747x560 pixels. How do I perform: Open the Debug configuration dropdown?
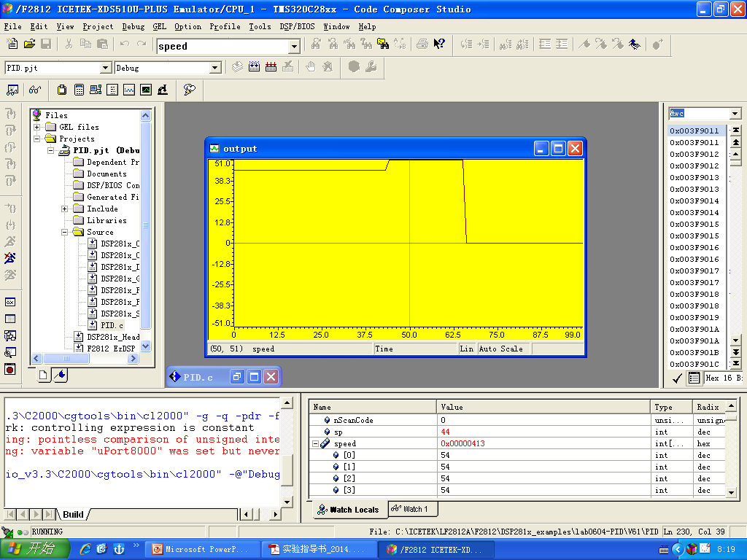[x=215, y=68]
